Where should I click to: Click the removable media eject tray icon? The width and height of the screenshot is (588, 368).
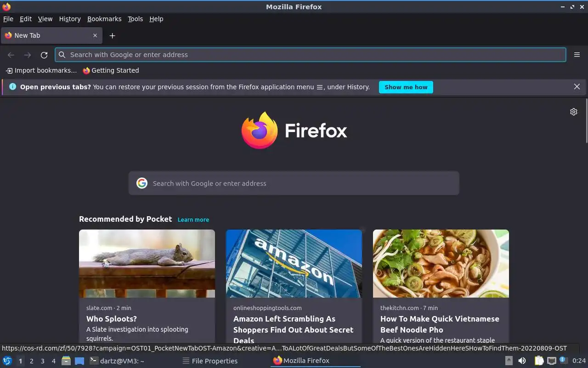509,361
